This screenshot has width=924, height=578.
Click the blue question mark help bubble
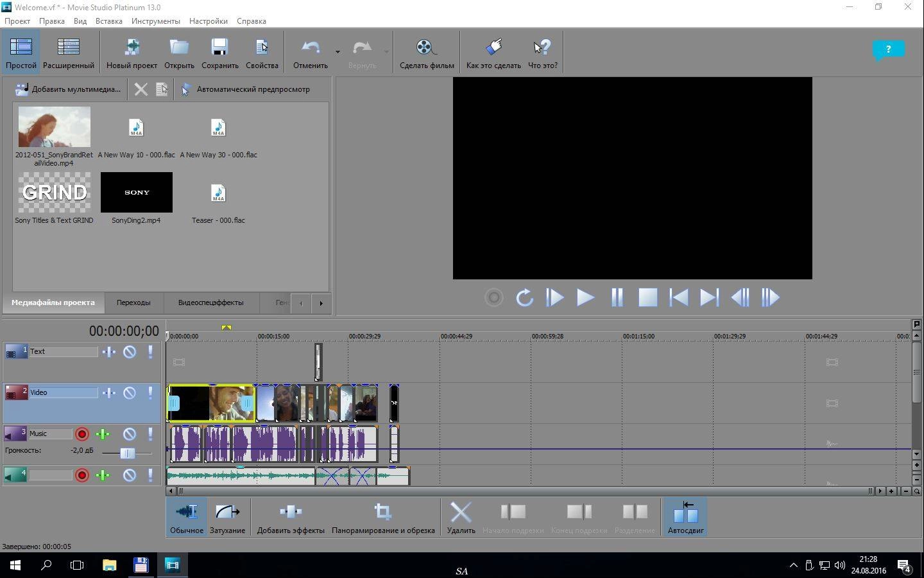[x=888, y=49]
